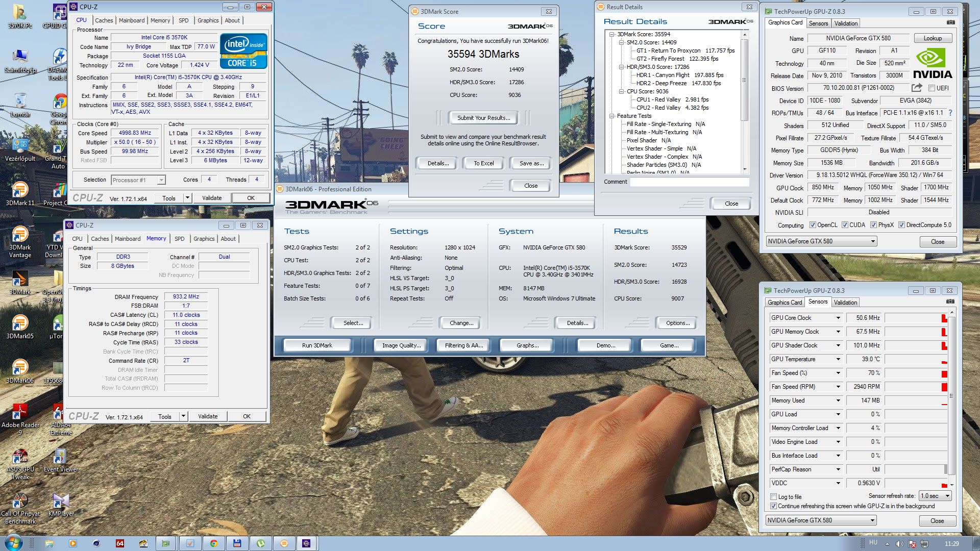
Task: Open the Számítógép desktop icon
Action: tap(20, 61)
